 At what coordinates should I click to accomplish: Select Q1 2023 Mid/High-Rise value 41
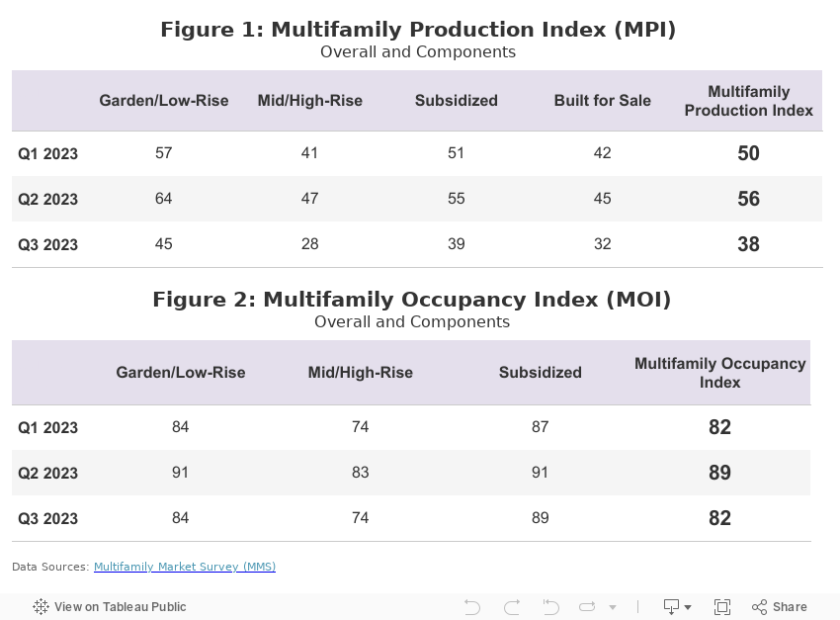tap(310, 153)
